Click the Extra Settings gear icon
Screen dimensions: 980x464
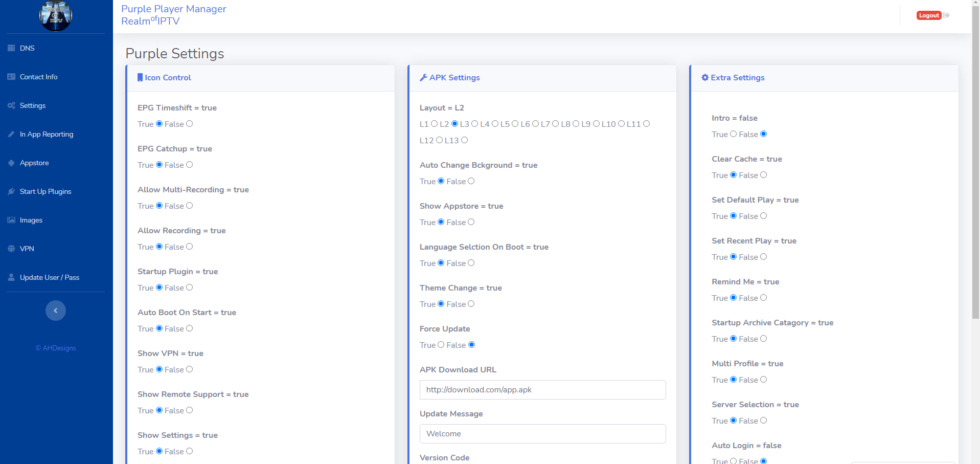point(705,78)
